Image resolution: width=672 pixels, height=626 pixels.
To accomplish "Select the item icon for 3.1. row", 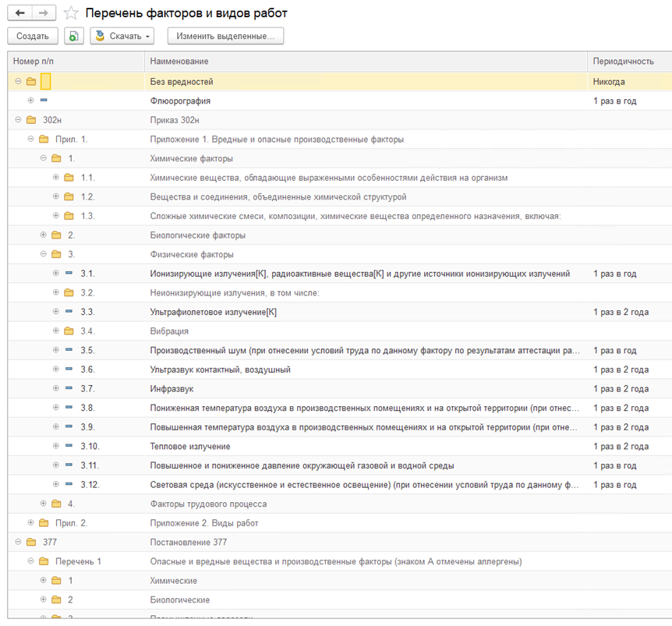I will click(x=69, y=273).
